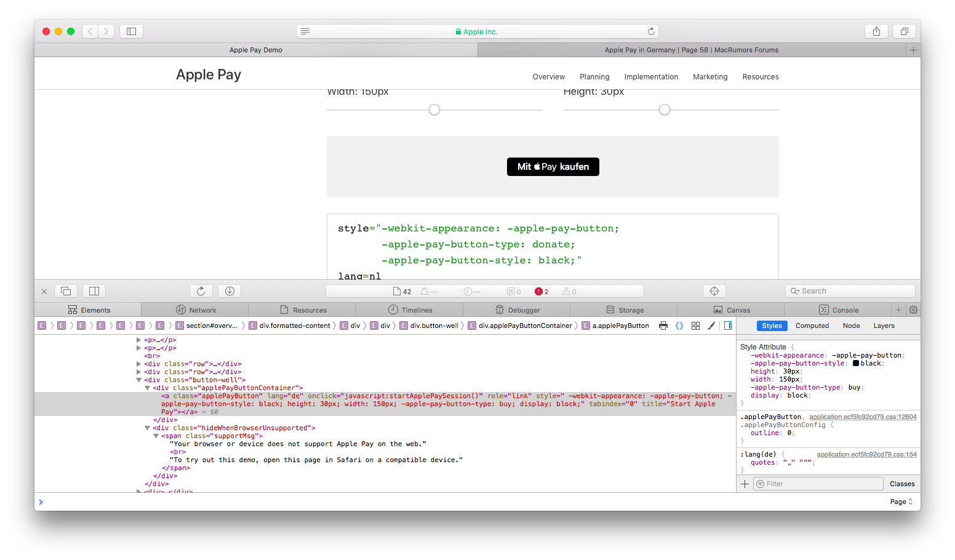Image resolution: width=955 pixels, height=560 pixels.
Task: Toggle shadow DOM display with the angle brackets icon
Action: tap(679, 326)
